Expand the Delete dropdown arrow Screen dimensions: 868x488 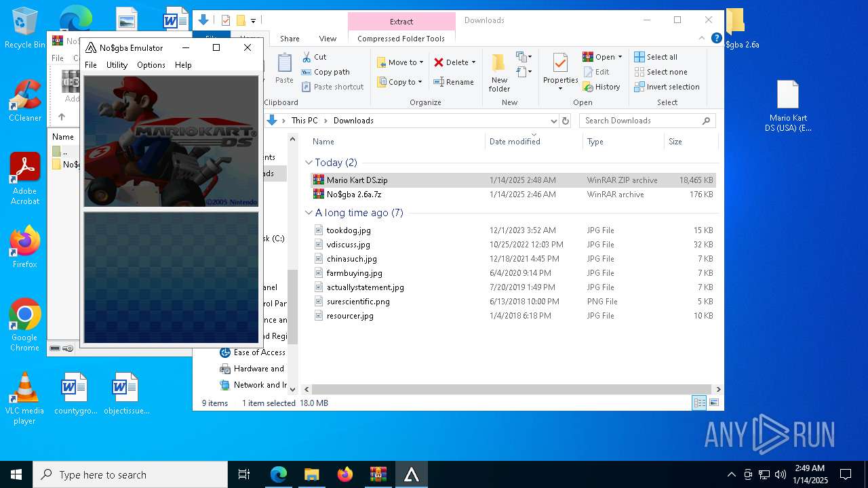[473, 62]
